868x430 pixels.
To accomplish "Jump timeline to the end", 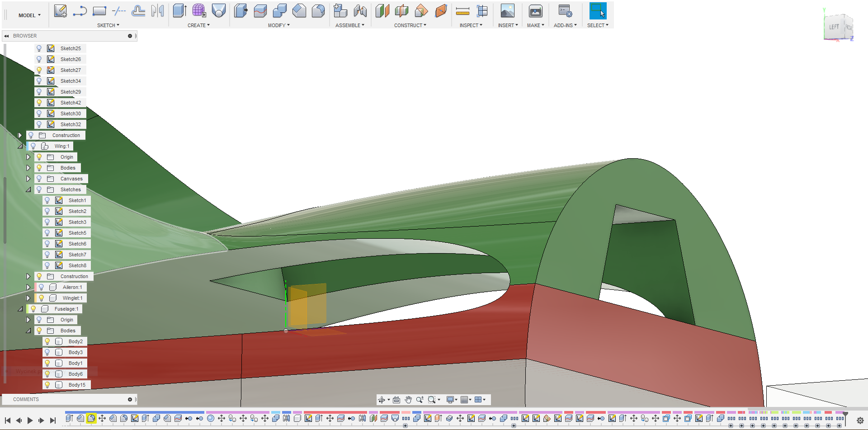I will pos(52,421).
